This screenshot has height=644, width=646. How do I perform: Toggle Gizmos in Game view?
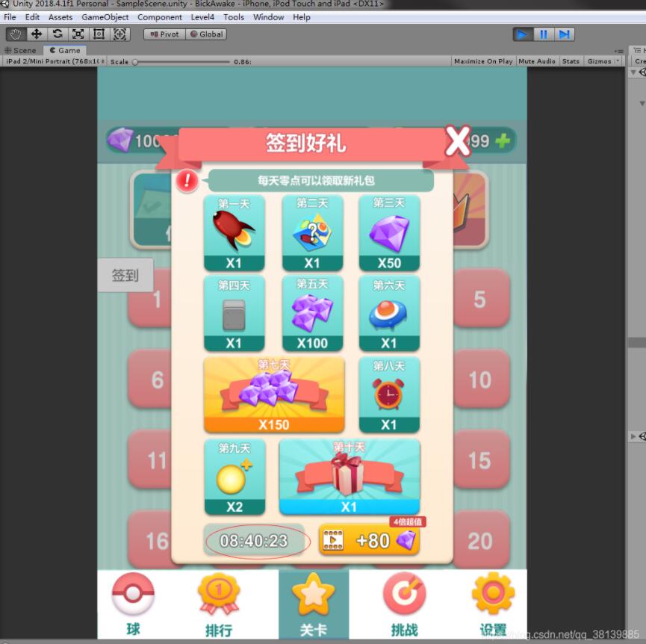point(599,61)
